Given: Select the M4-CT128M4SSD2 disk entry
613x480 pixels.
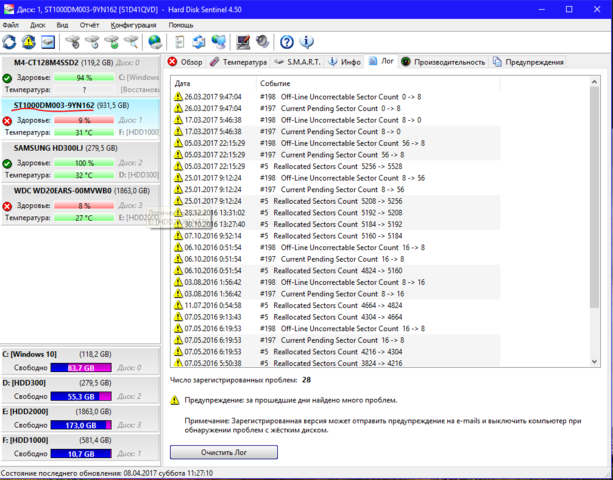Looking at the screenshot, I should 80,76.
